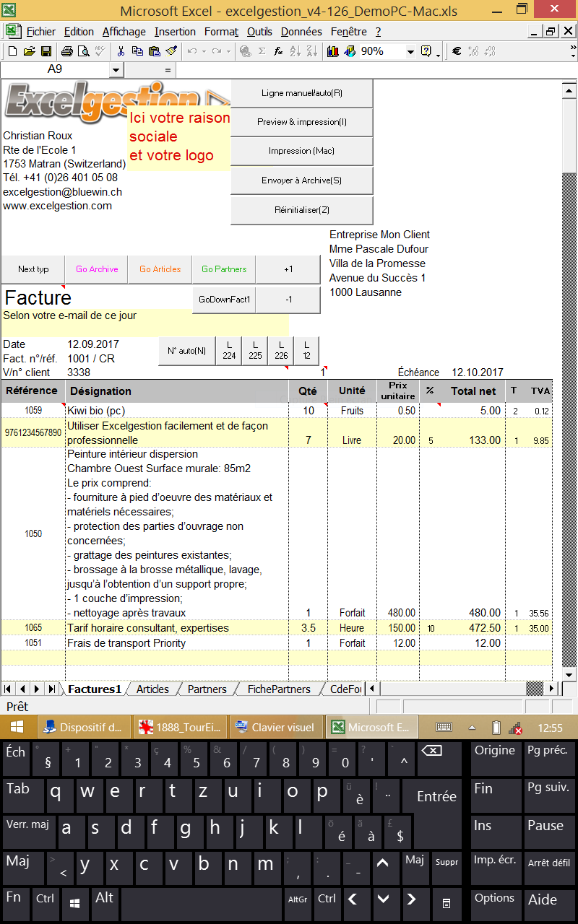Click Preview & impression(I) button

click(301, 122)
